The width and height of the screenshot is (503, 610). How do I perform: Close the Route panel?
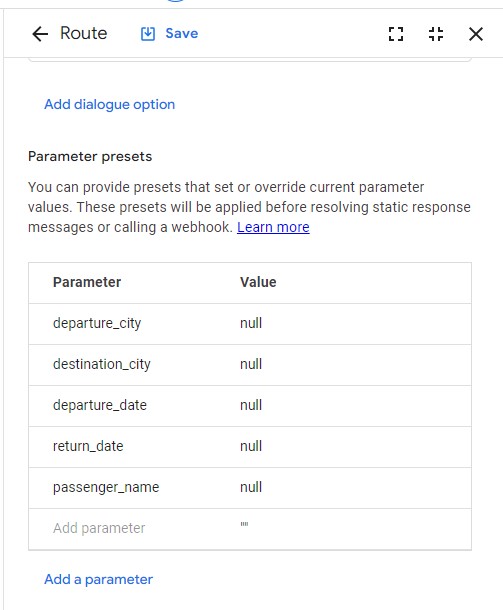point(476,34)
